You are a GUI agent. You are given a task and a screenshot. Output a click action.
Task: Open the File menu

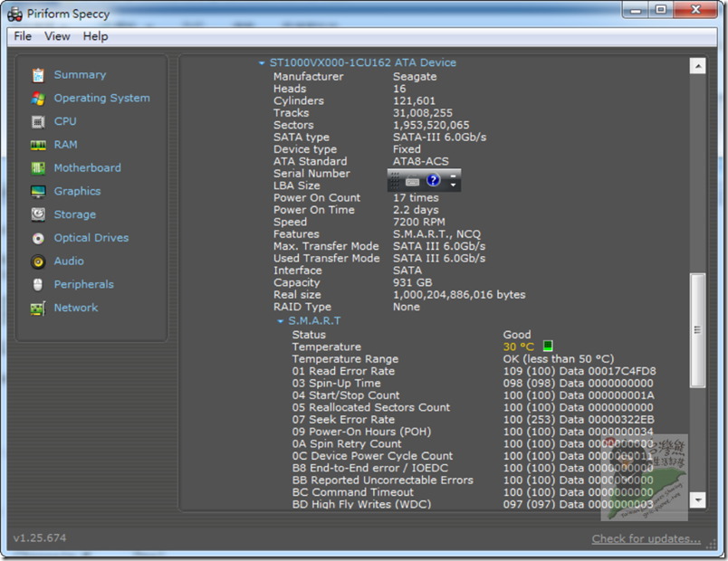point(23,36)
